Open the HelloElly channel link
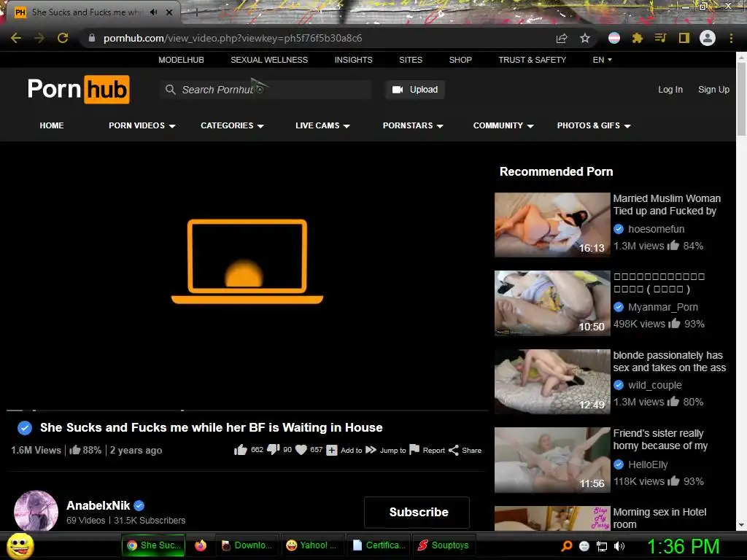The image size is (747, 560). coord(648,464)
